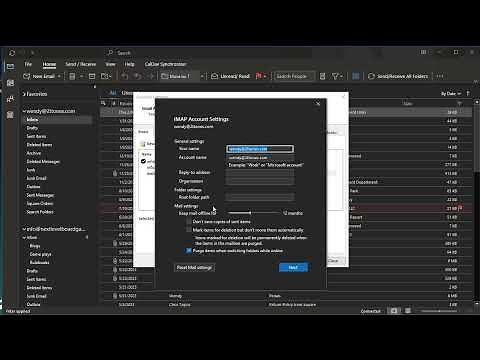Click the Account name input field
This screenshot has width=480, height=360.
[x=260, y=157]
